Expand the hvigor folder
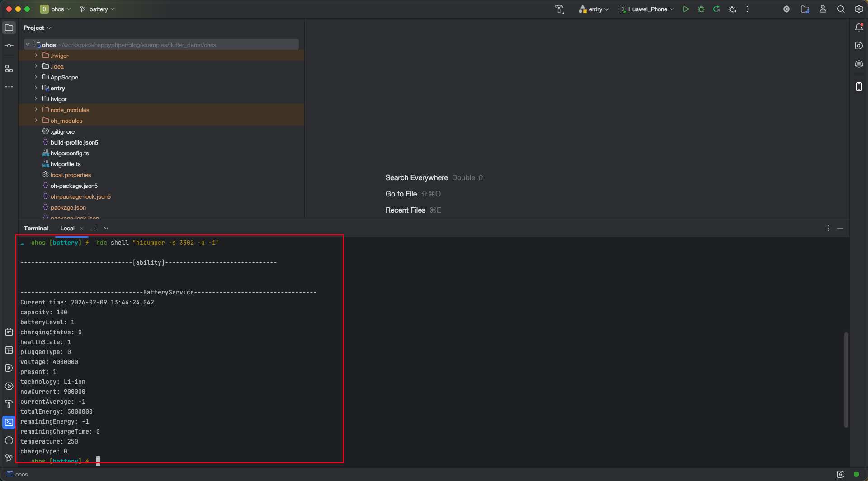Screen dimensions: 868x481 pos(36,98)
